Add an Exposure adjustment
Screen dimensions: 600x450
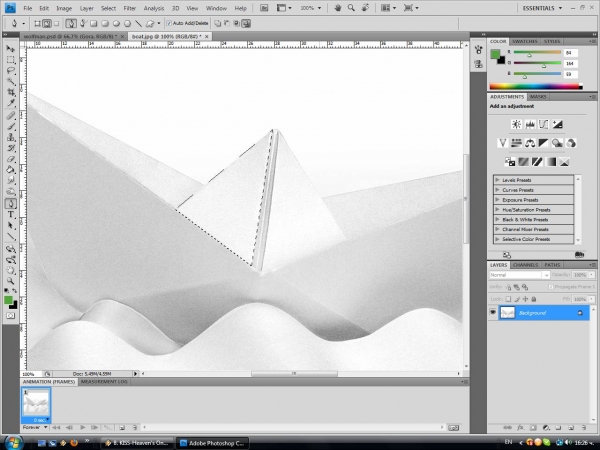[x=557, y=124]
